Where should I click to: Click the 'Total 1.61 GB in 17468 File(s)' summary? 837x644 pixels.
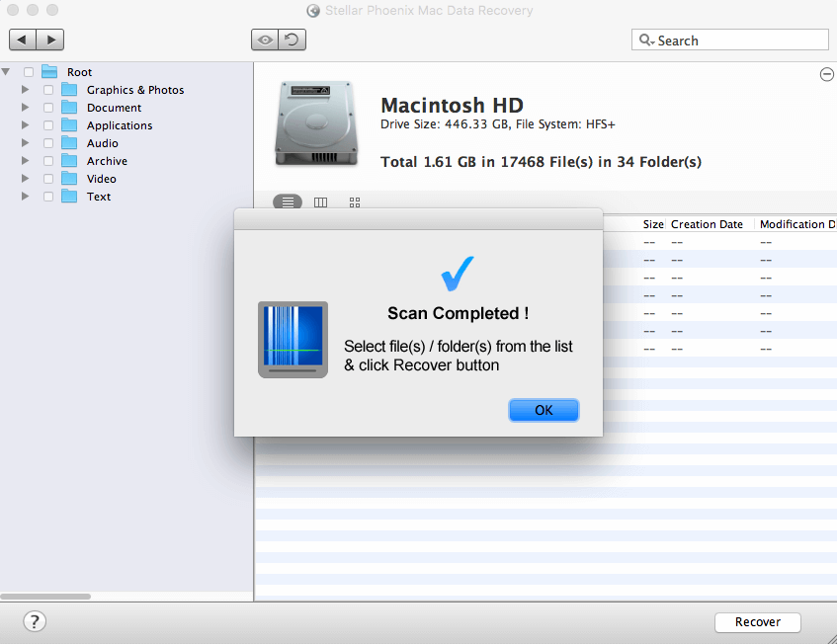(541, 162)
